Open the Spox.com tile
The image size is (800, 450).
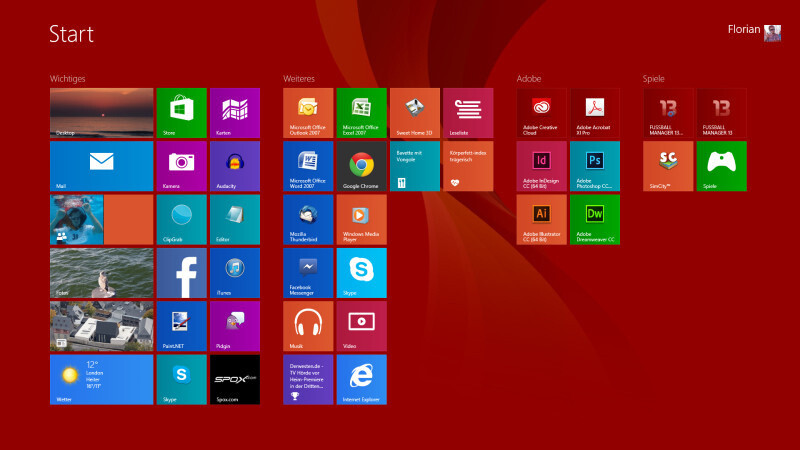coord(235,380)
